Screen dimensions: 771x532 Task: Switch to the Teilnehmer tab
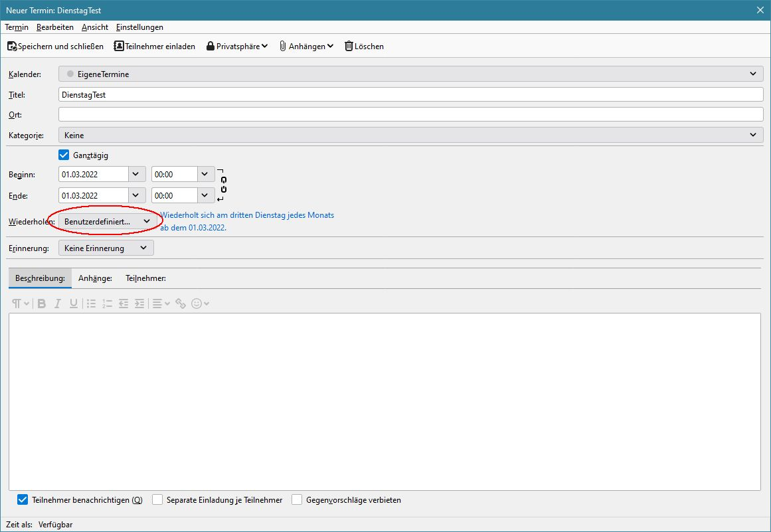[145, 278]
